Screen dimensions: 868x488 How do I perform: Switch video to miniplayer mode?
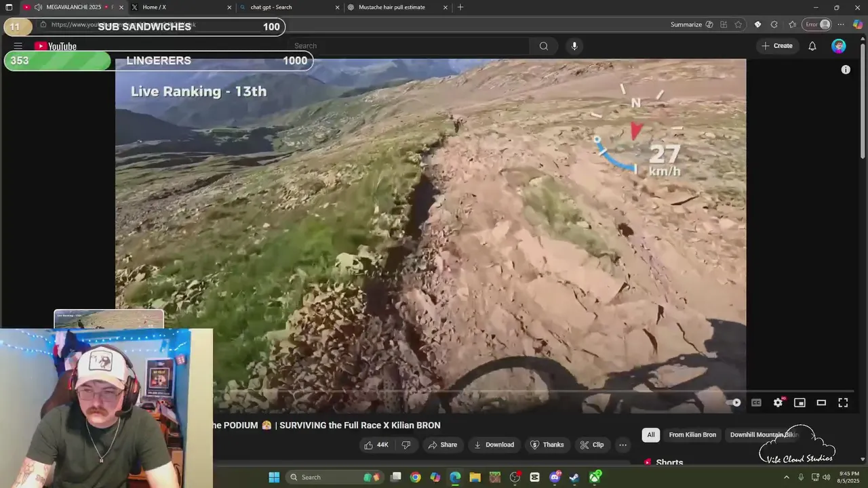pyautogui.click(x=800, y=403)
